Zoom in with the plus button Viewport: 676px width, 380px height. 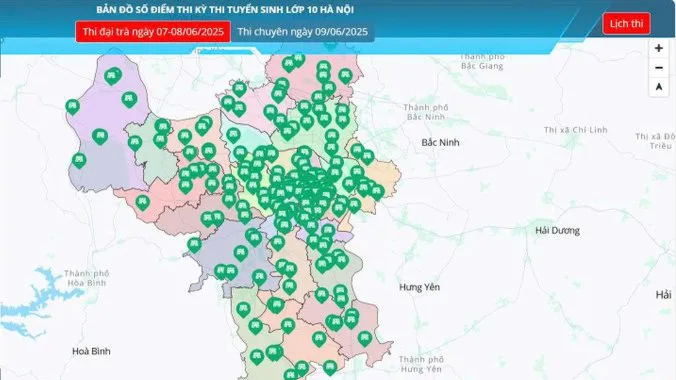point(658,48)
